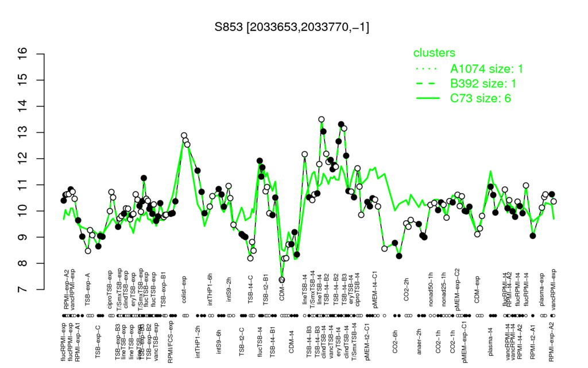588x368 pixels.
Task: Click the 'intTHP1-6h' x-axis label
Action: pyautogui.click(x=210, y=289)
